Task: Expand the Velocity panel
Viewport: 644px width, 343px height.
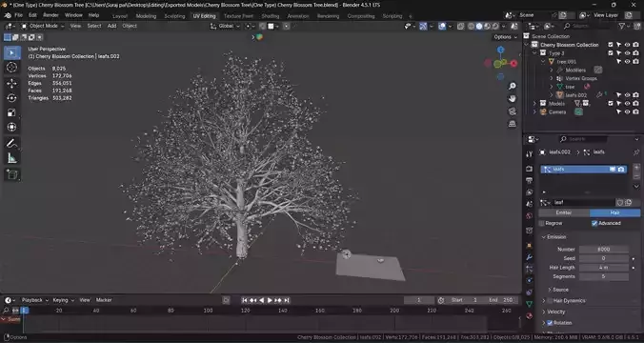Action: 544,312
